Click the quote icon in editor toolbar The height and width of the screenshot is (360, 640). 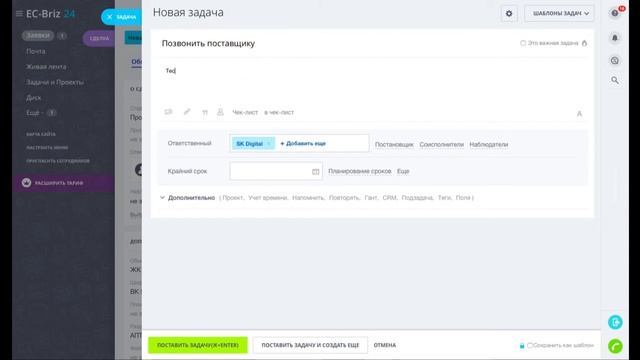tap(205, 112)
